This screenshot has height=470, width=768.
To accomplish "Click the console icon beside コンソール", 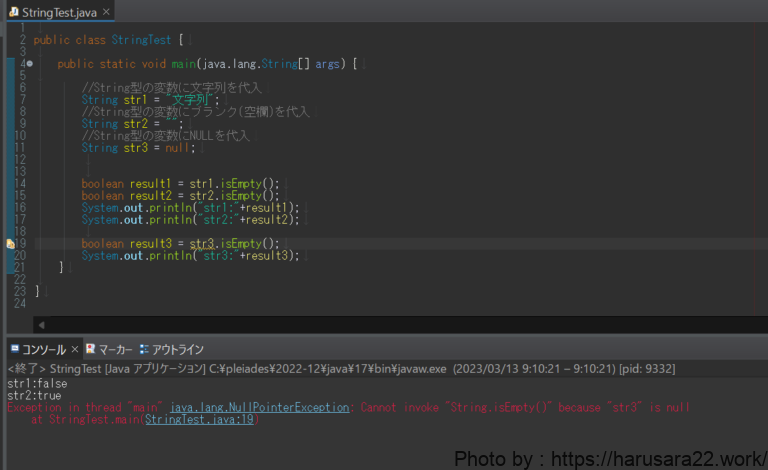I will coord(14,349).
